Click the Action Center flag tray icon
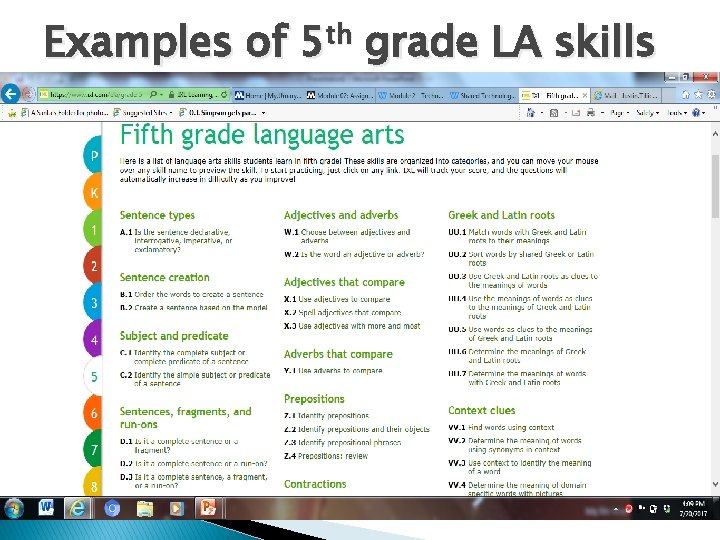Image resolution: width=720 pixels, height=540 pixels. point(641,508)
